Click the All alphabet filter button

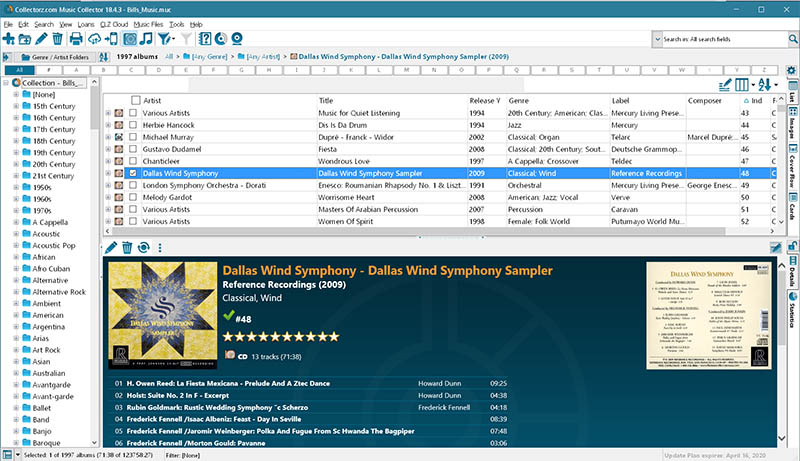19,70
